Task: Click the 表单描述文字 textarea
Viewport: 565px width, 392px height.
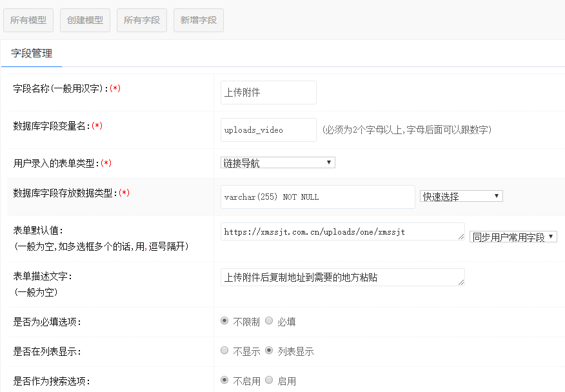Action: click(342, 277)
